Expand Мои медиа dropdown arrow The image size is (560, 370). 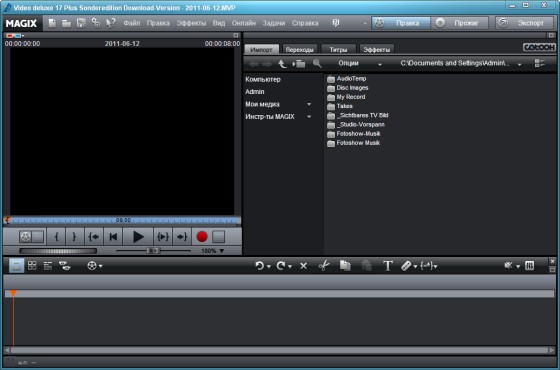pyautogui.click(x=309, y=104)
